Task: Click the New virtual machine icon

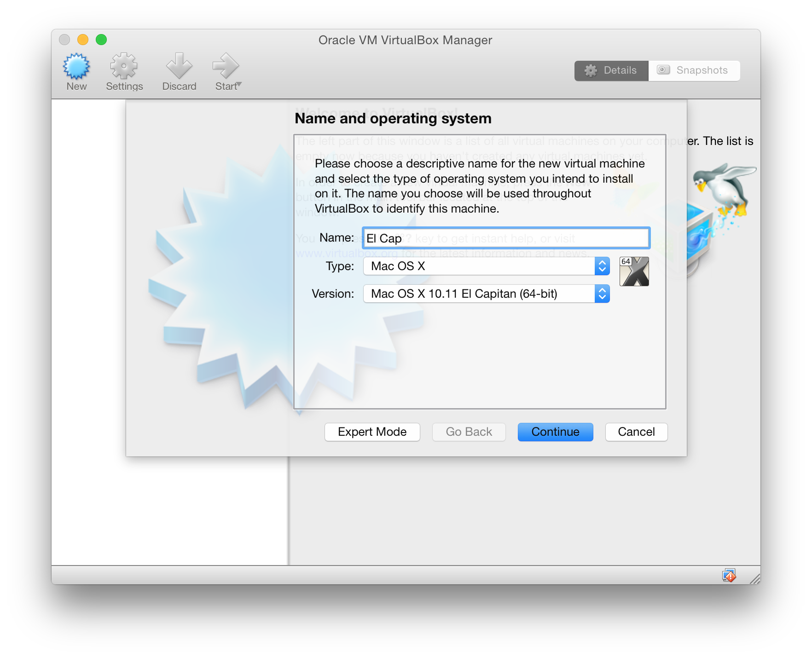Action: click(x=76, y=66)
